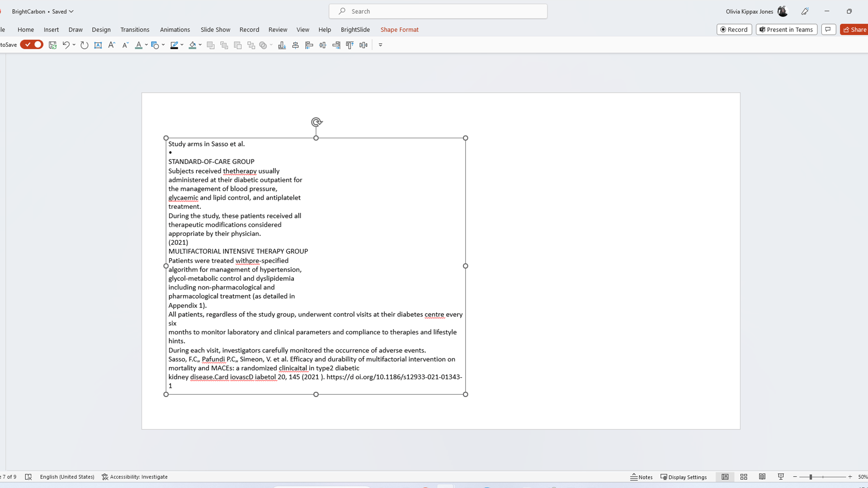Viewport: 868px width, 488px height.
Task: Click Record button in top bar
Action: (x=735, y=29)
